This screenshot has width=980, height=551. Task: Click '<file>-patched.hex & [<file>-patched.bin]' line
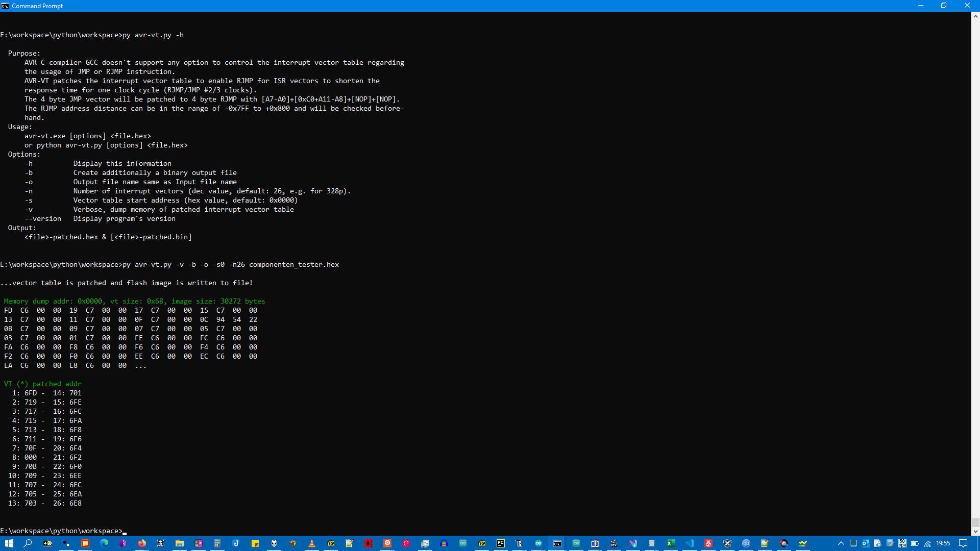[108, 237]
